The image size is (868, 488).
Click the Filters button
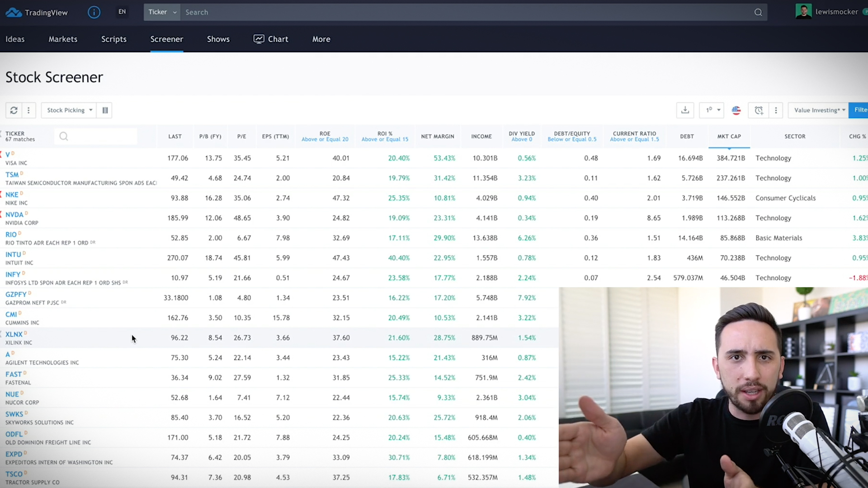tap(859, 110)
